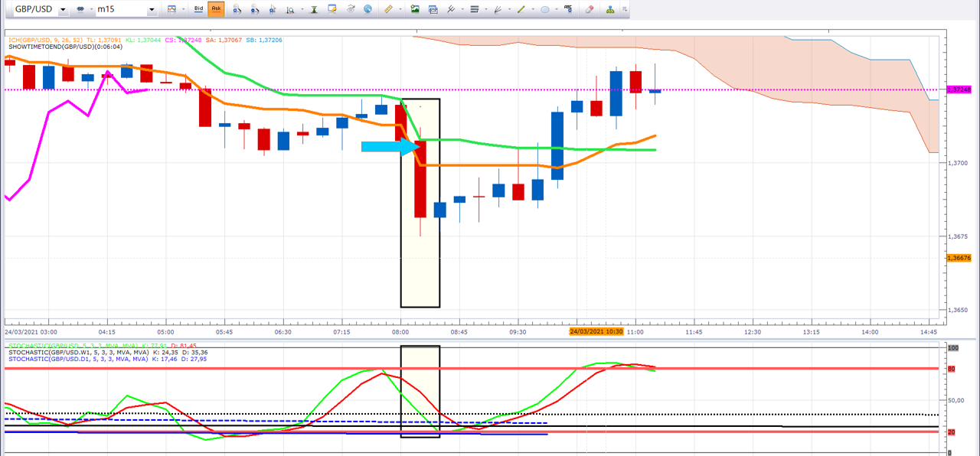This screenshot has height=456, width=980.
Task: Click the highlighted 24/03/2021 10:30 time marker
Action: [597, 332]
